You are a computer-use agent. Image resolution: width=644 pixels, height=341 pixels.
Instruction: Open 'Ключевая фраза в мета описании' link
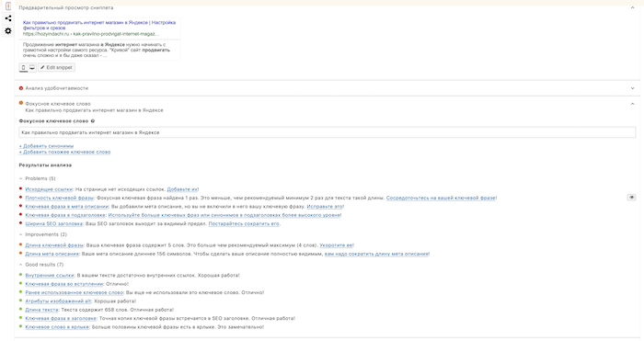pos(66,207)
